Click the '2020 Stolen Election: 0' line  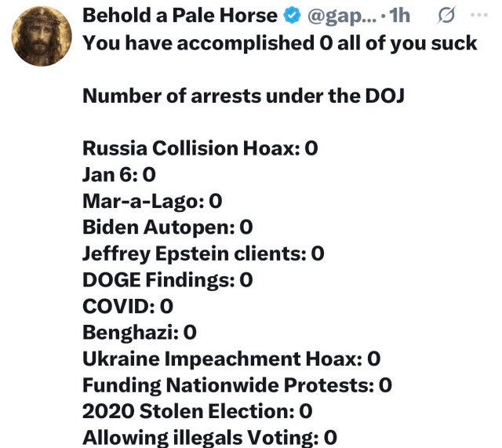[198, 411]
